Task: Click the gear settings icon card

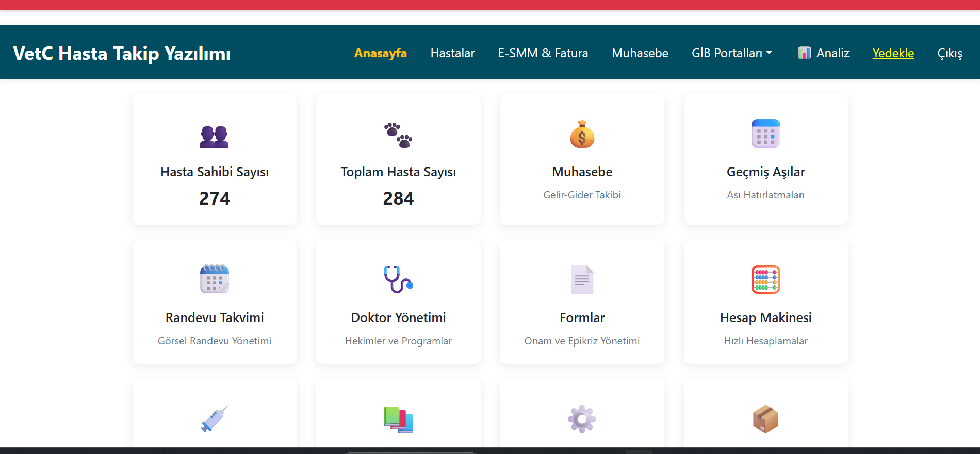Action: [x=582, y=419]
